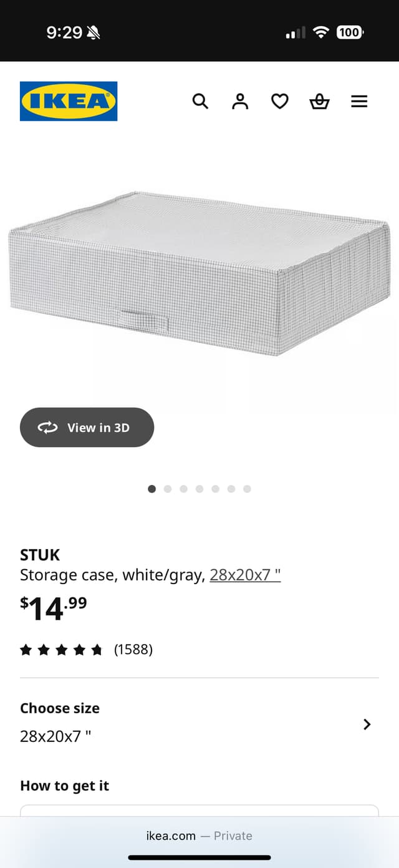The image size is (399, 868).
Task: Open the favorites heart icon
Action: (280, 101)
